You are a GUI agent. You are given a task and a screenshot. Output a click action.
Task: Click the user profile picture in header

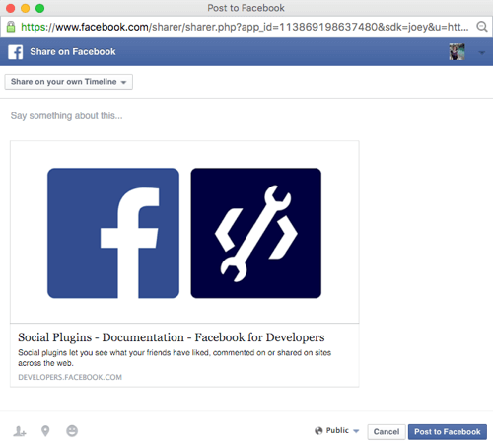(x=457, y=52)
